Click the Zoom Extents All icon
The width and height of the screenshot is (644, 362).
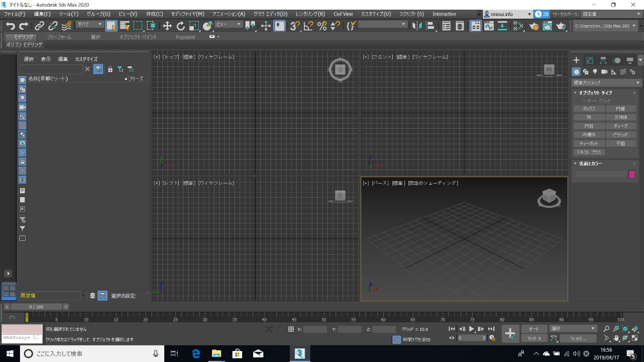point(635,329)
